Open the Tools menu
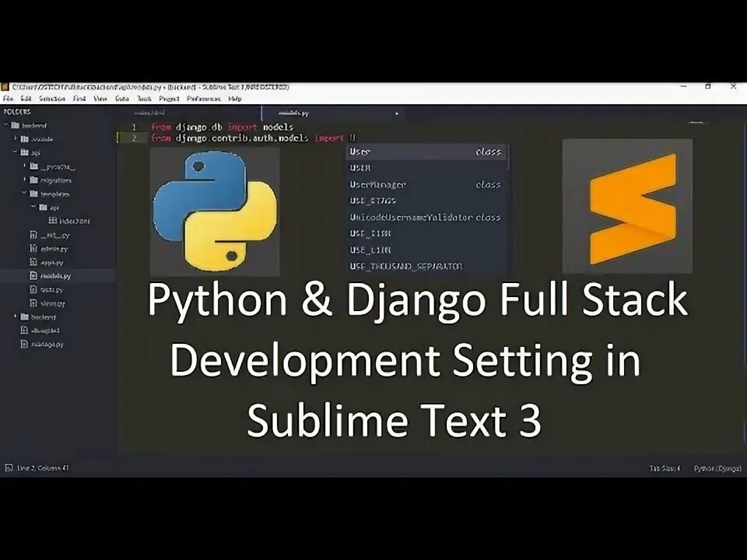 click(144, 99)
